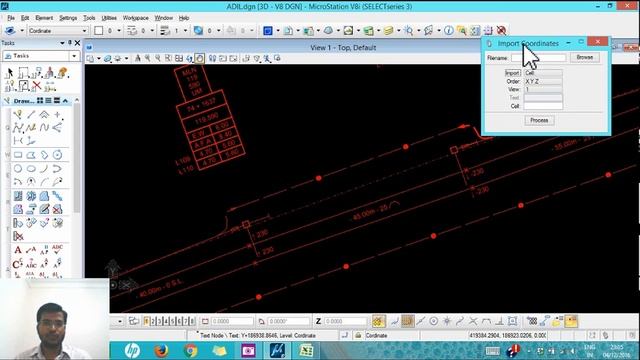Screen dimensions: 640x360
Task: Pin the Tasks panel pushpin
Action: pyautogui.click(x=70, y=43)
